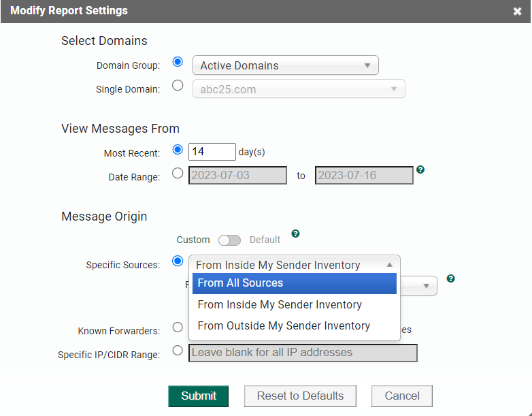Close the Modify Report Settings dialog
The image size is (532, 416).
(517, 11)
